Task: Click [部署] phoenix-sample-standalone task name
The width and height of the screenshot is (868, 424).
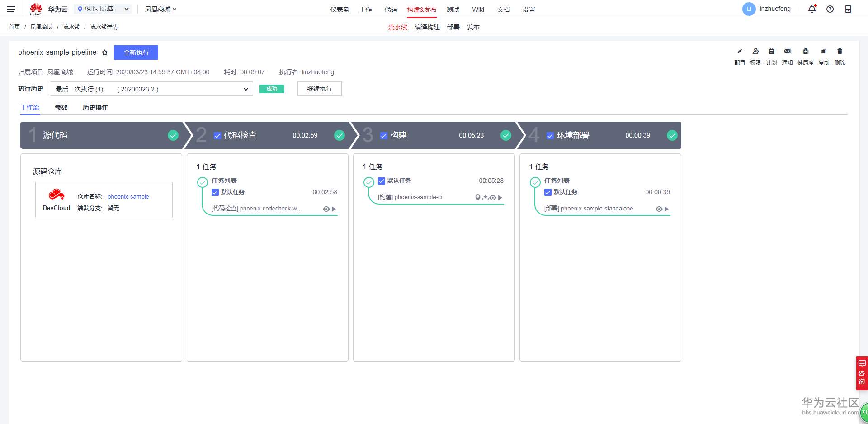Action: pos(589,209)
